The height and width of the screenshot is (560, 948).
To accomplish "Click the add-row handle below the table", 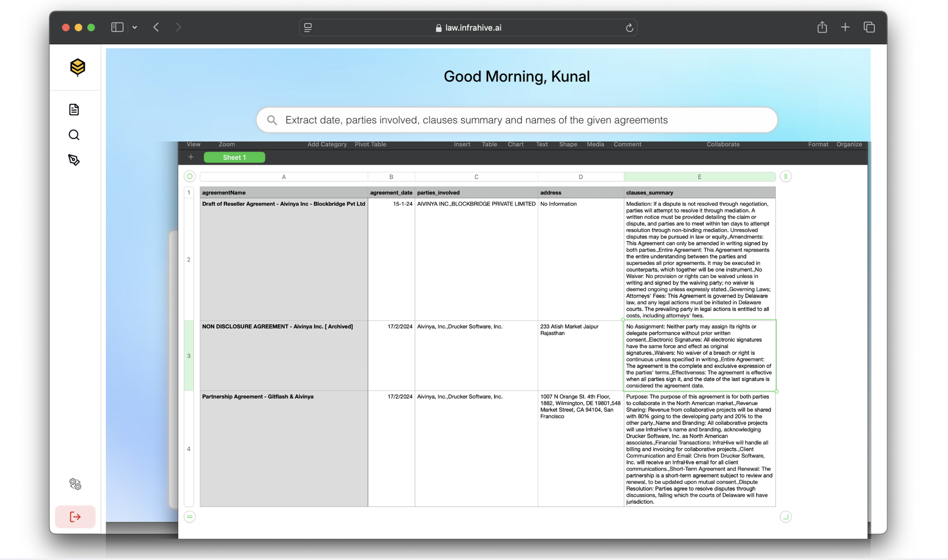I will coord(190,517).
